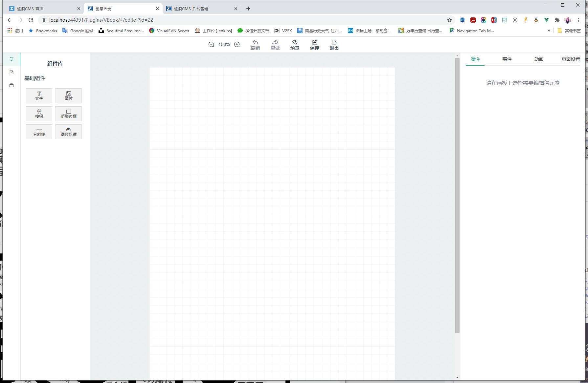
Task: Select the 矩形边框 (Rectangle border) component
Action: (x=68, y=114)
